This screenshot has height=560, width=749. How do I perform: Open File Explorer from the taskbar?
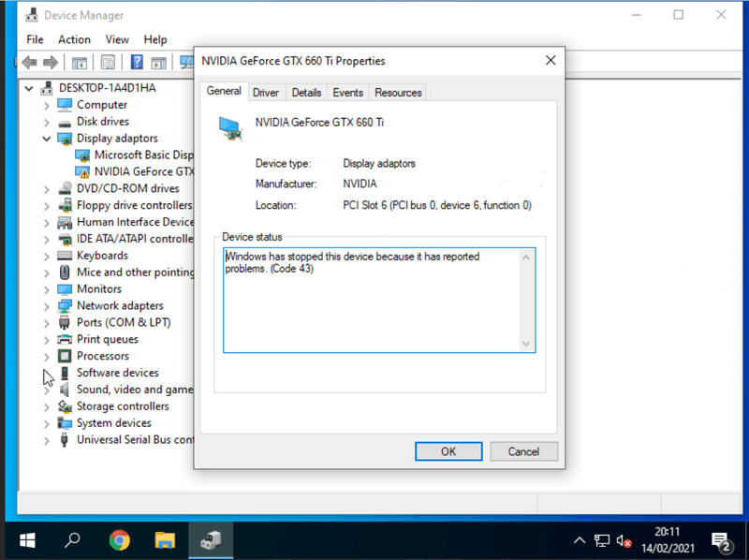point(165,540)
